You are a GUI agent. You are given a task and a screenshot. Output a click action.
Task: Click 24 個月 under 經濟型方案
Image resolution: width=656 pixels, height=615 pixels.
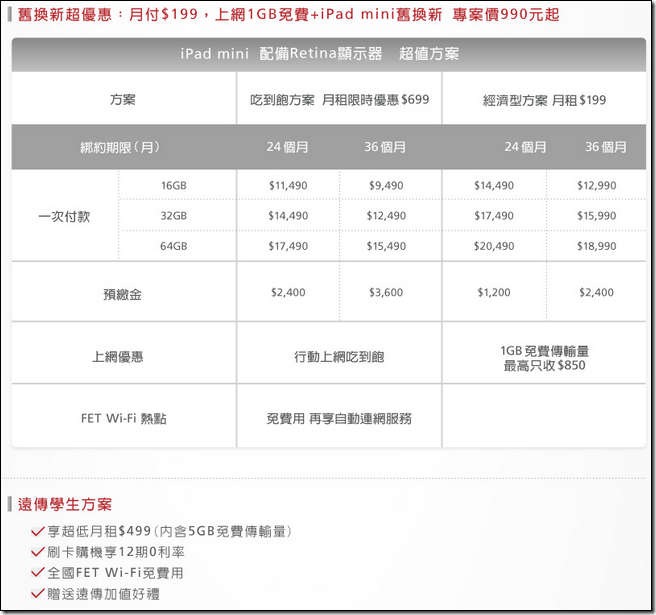525,147
